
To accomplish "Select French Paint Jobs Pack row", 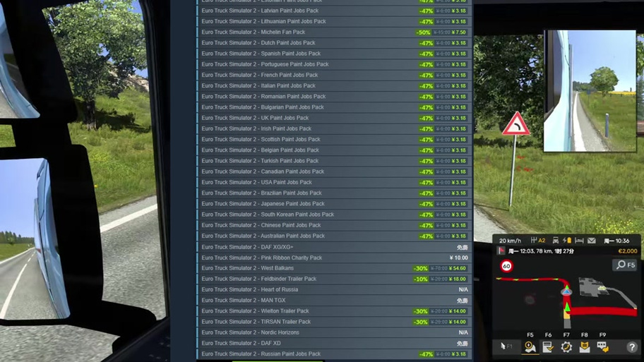I will point(334,75).
